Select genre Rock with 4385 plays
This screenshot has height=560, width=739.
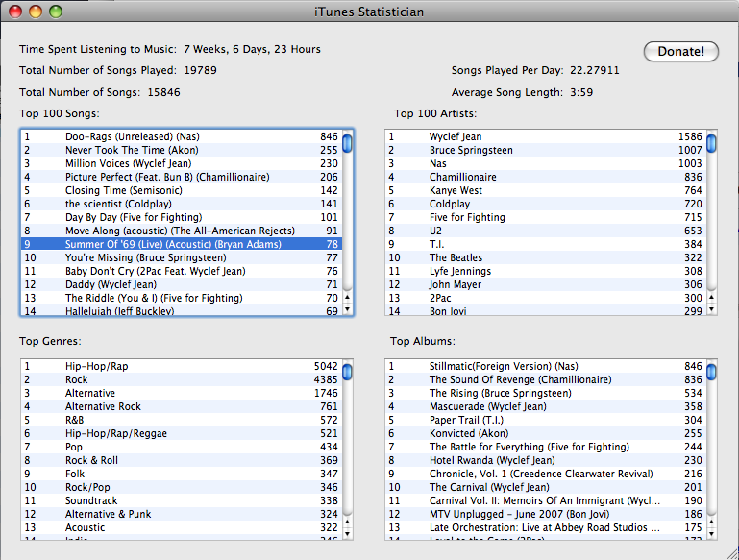click(x=182, y=379)
